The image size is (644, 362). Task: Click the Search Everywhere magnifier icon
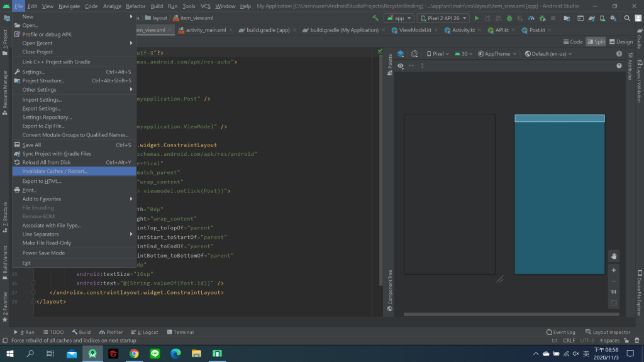tap(627, 18)
